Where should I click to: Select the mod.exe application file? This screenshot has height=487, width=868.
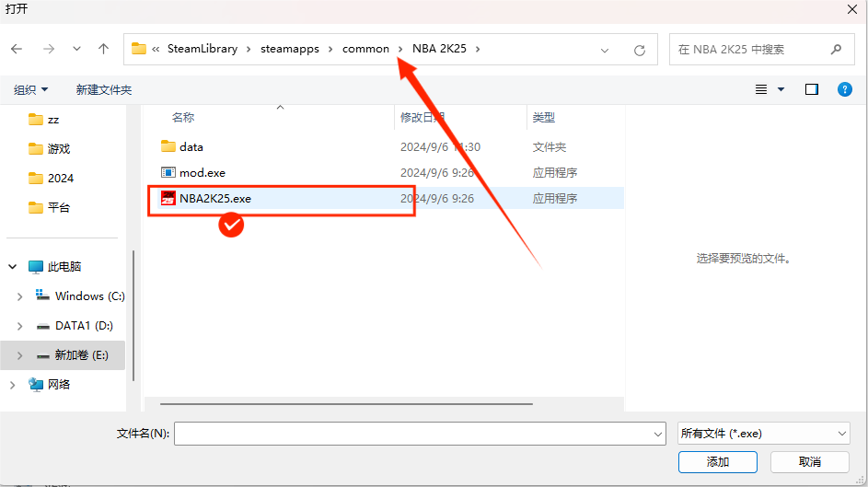(x=202, y=172)
